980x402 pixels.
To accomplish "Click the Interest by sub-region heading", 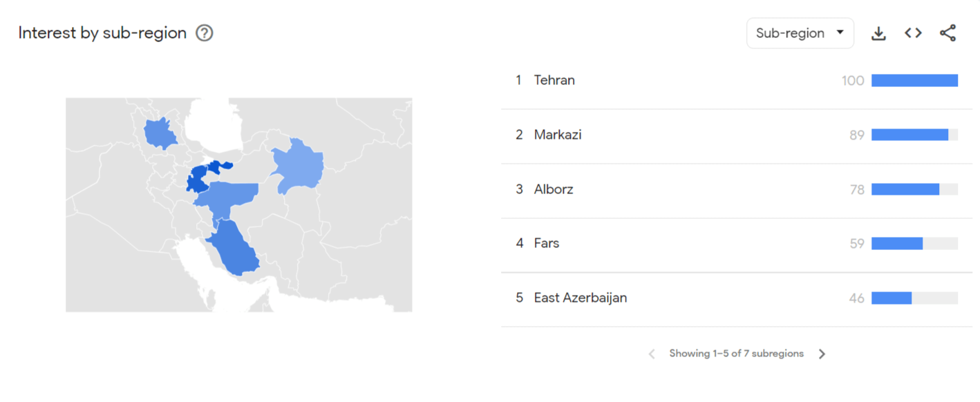I will [x=102, y=33].
